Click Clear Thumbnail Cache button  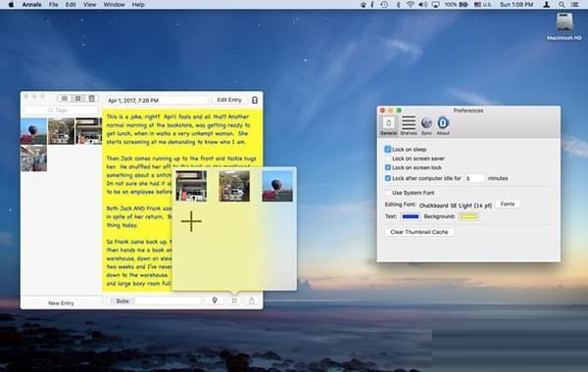pos(419,232)
